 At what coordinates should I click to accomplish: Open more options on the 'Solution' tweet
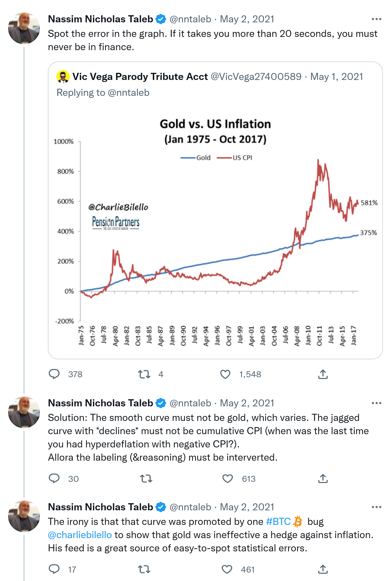(376, 403)
